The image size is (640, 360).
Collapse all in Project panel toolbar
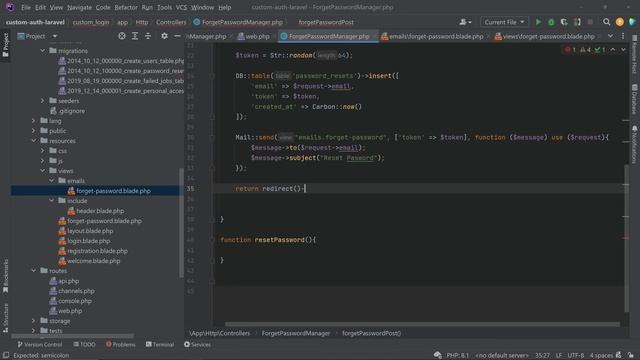[x=148, y=36]
